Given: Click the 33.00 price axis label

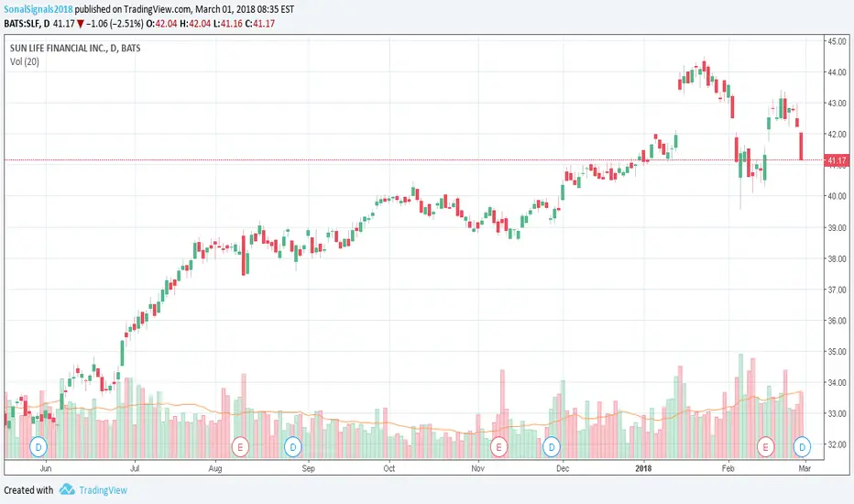Looking at the screenshot, I should pos(838,413).
